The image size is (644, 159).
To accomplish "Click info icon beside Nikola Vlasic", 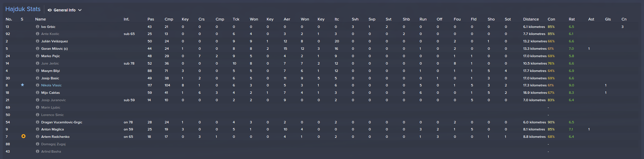I will point(38,85).
